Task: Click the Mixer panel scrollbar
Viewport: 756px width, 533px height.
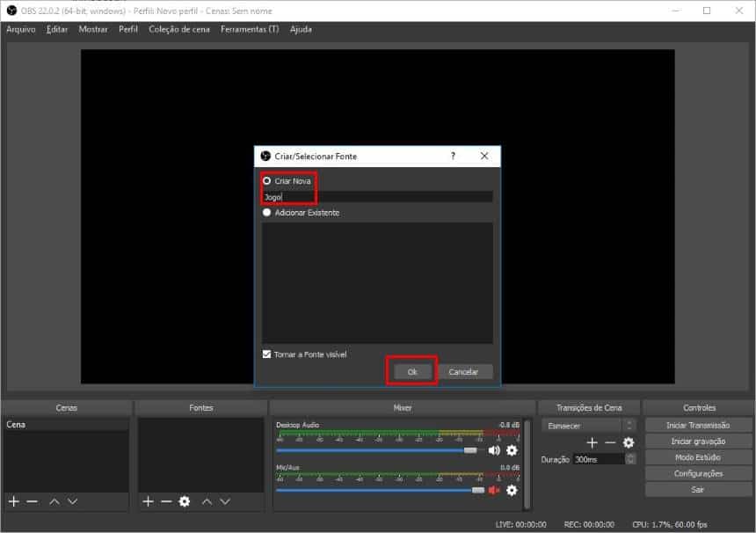Action: coord(527,464)
